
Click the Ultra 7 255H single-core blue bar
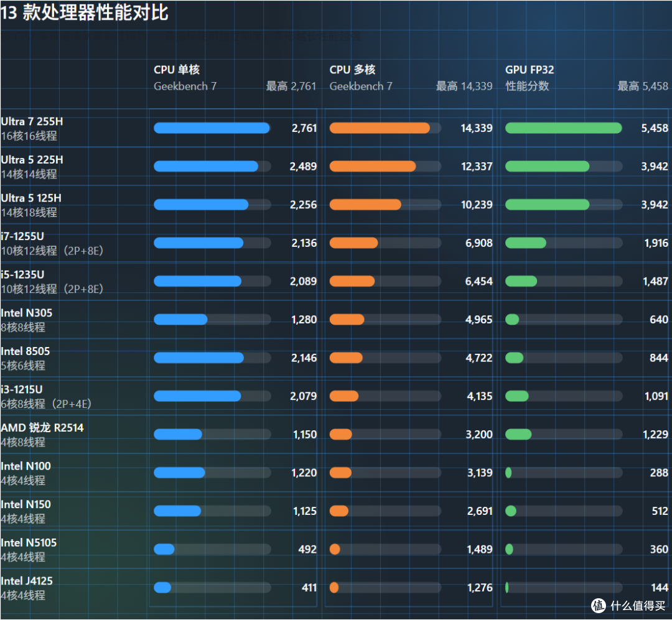[x=212, y=128]
